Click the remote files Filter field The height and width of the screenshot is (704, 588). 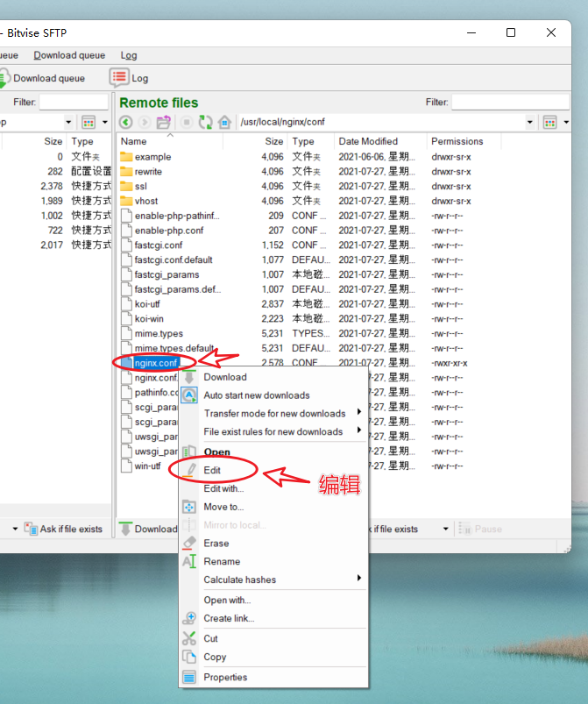(x=510, y=102)
